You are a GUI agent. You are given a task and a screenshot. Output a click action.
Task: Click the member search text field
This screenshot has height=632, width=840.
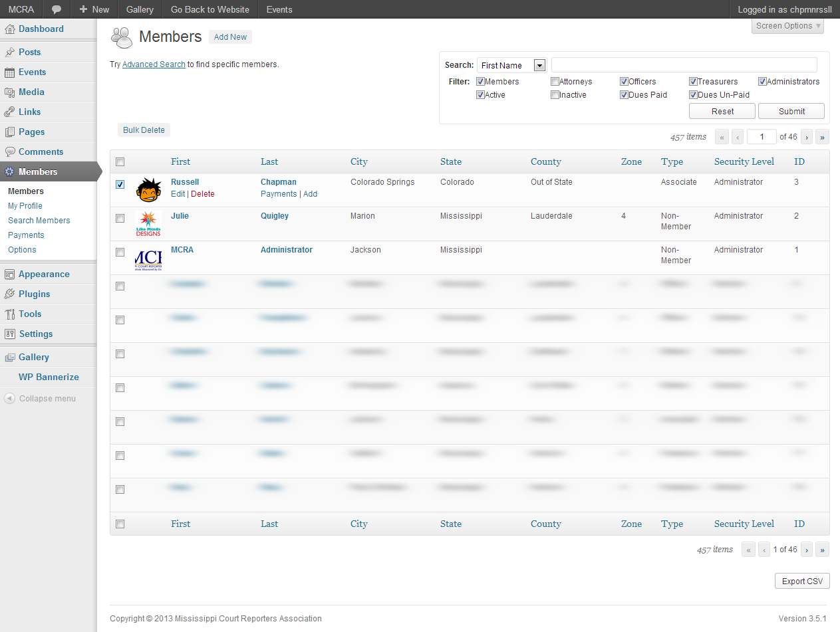pos(684,65)
